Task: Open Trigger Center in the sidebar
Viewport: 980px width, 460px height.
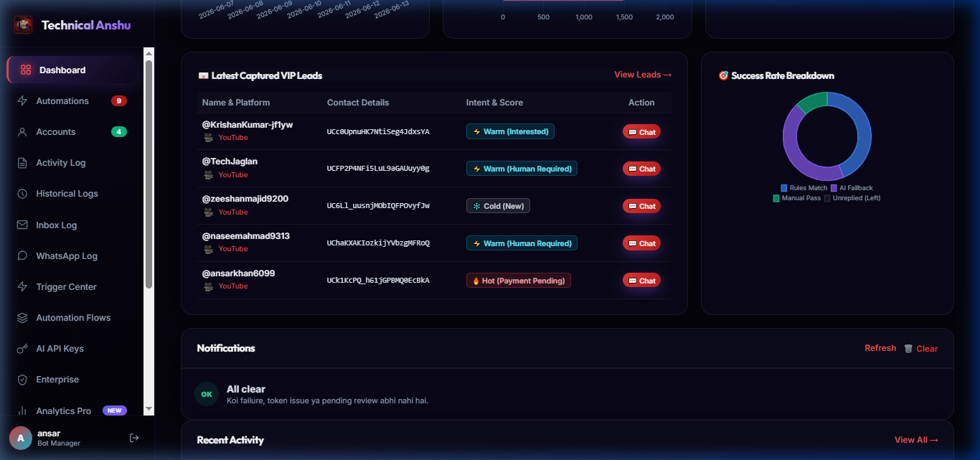Action: pos(72,287)
